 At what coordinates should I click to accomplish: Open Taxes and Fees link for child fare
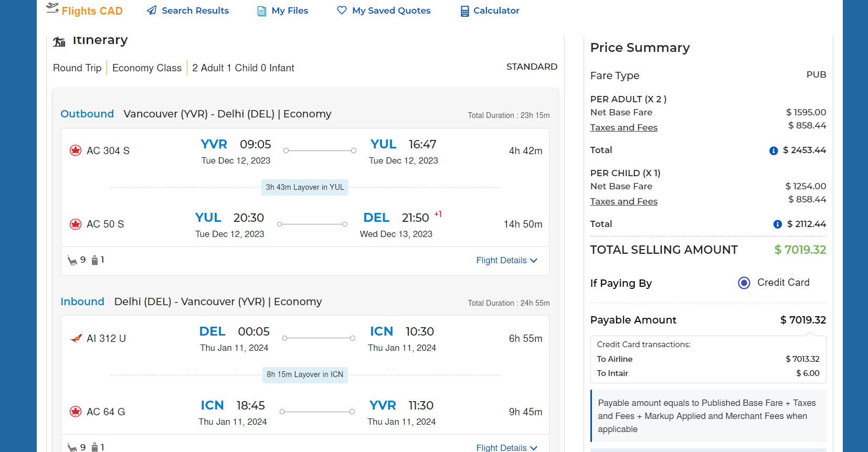tap(623, 201)
